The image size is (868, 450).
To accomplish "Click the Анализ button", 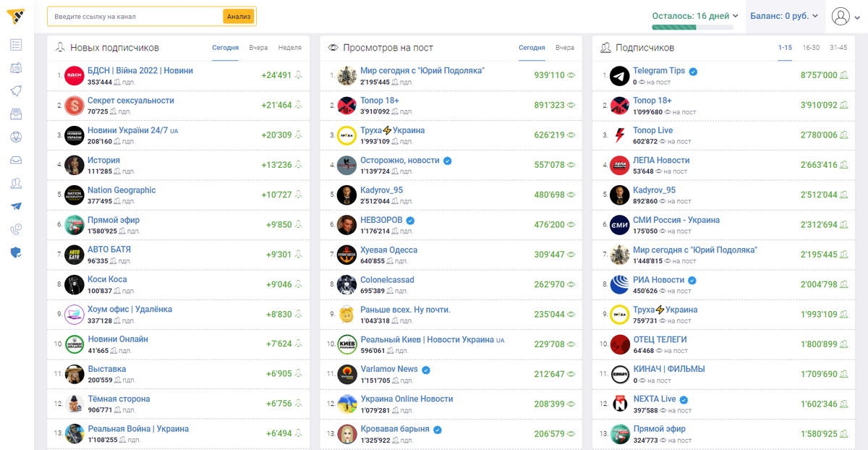I will (x=239, y=16).
